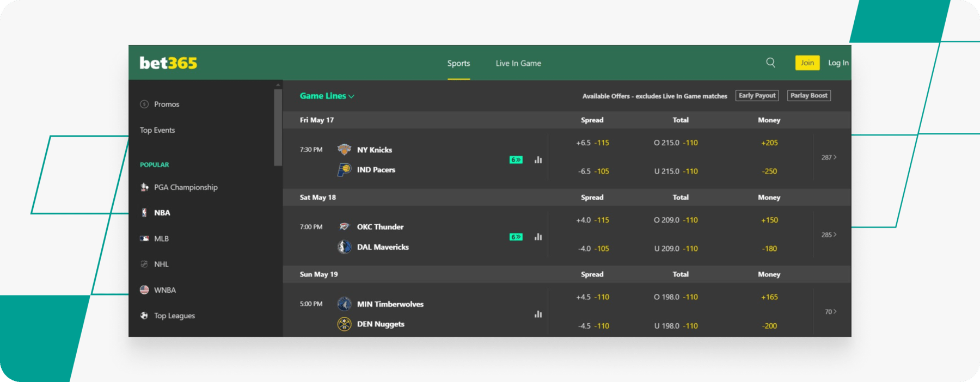This screenshot has width=980, height=382.
Task: Click the yellow Join button
Action: point(807,63)
